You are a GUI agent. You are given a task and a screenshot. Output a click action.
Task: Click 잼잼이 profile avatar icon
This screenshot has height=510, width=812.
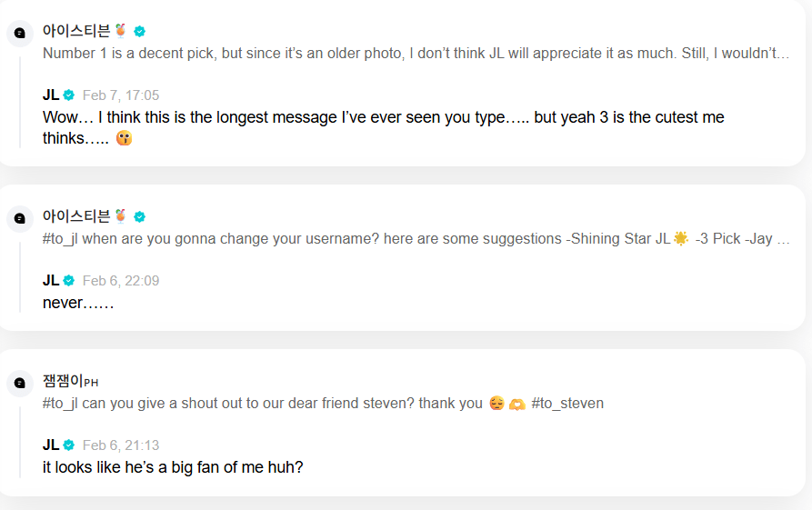point(20,384)
